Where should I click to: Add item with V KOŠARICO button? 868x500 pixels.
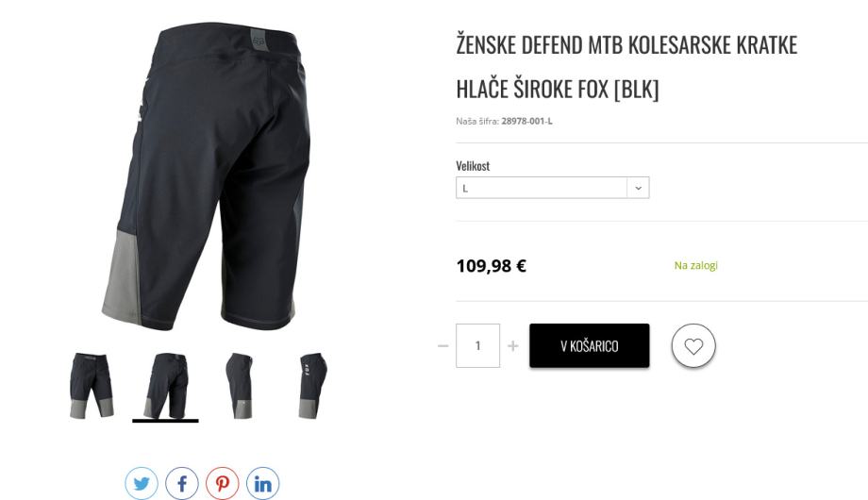tap(589, 345)
